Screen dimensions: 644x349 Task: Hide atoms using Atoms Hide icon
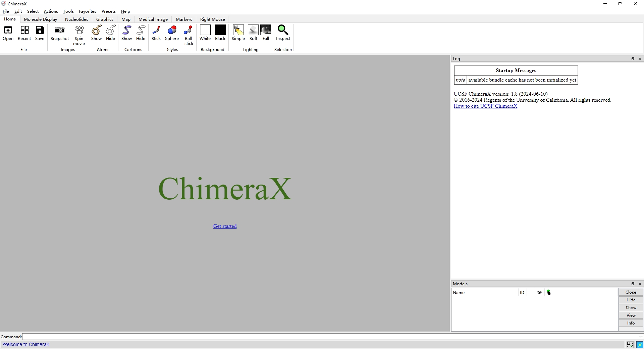coord(111,33)
